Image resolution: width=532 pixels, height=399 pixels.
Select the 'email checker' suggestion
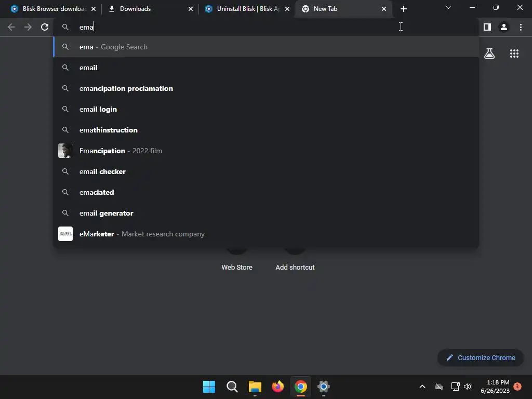pos(266,171)
